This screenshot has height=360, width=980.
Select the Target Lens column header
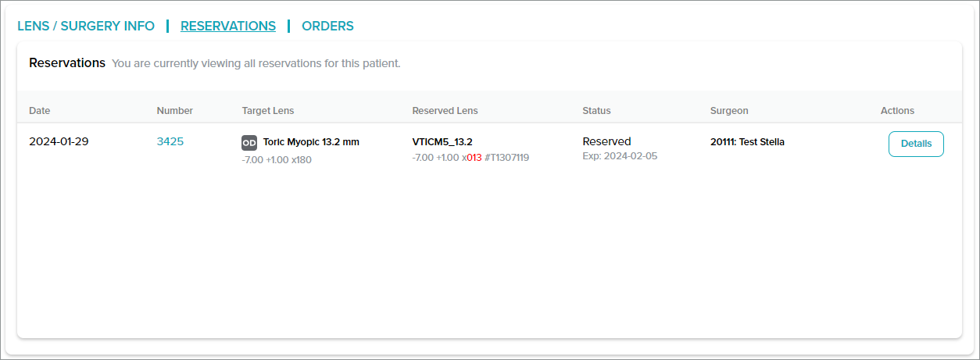pos(268,111)
